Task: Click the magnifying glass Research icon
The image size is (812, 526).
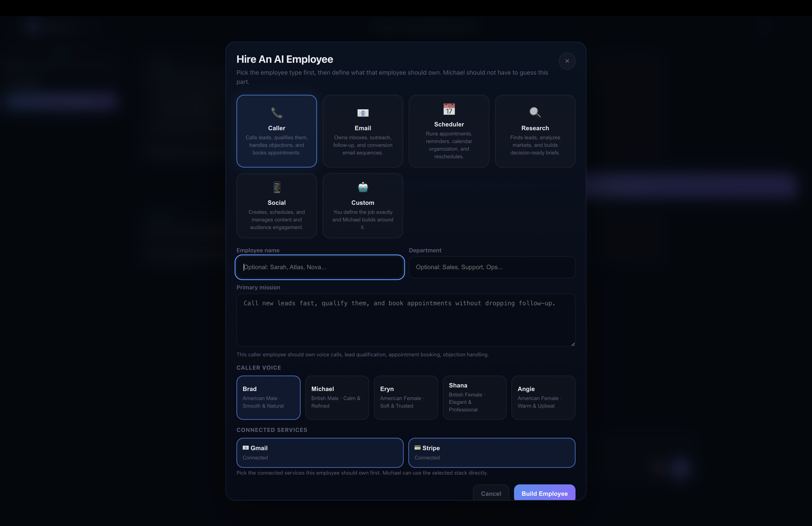Action: click(535, 113)
